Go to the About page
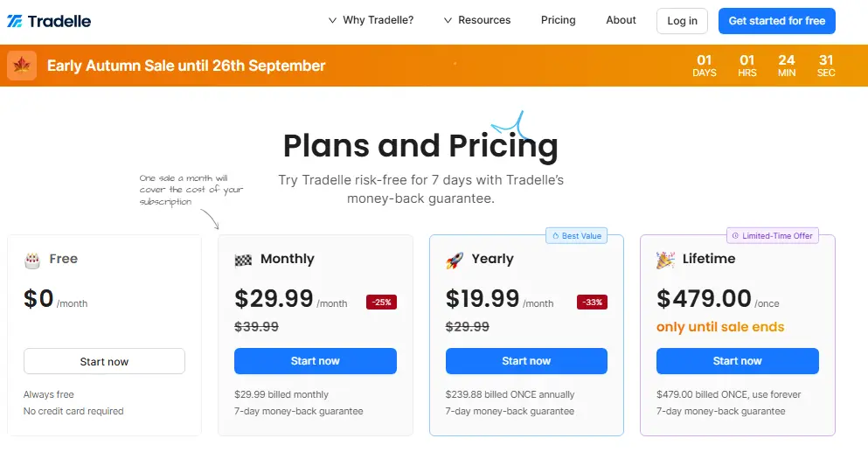Screen dimensions: 868x473 tap(621, 20)
